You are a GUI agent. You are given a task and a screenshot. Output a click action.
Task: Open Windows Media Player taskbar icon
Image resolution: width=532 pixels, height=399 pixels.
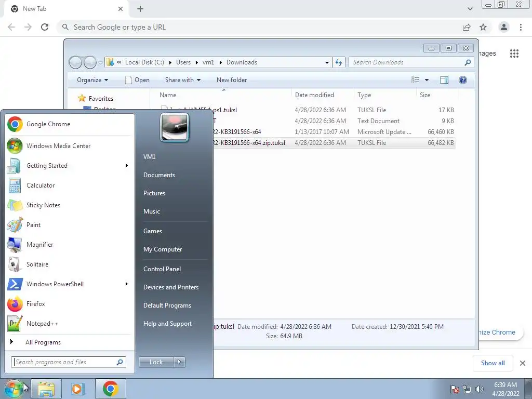tap(78, 389)
